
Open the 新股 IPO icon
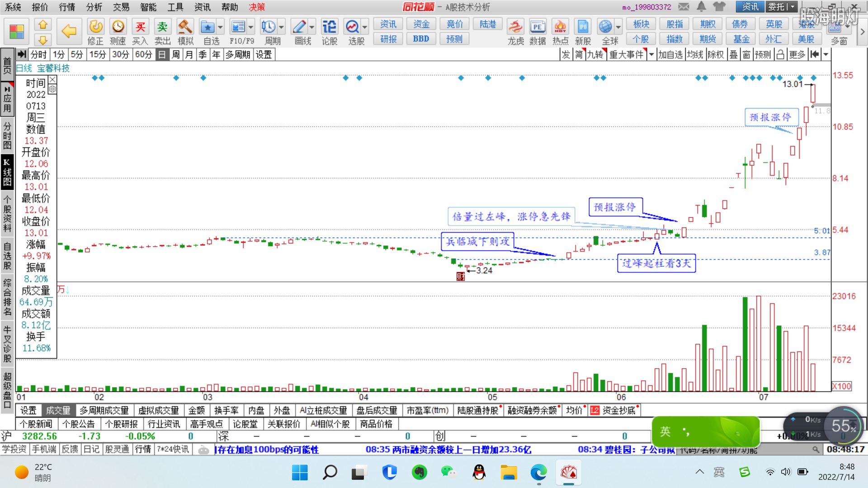(583, 27)
